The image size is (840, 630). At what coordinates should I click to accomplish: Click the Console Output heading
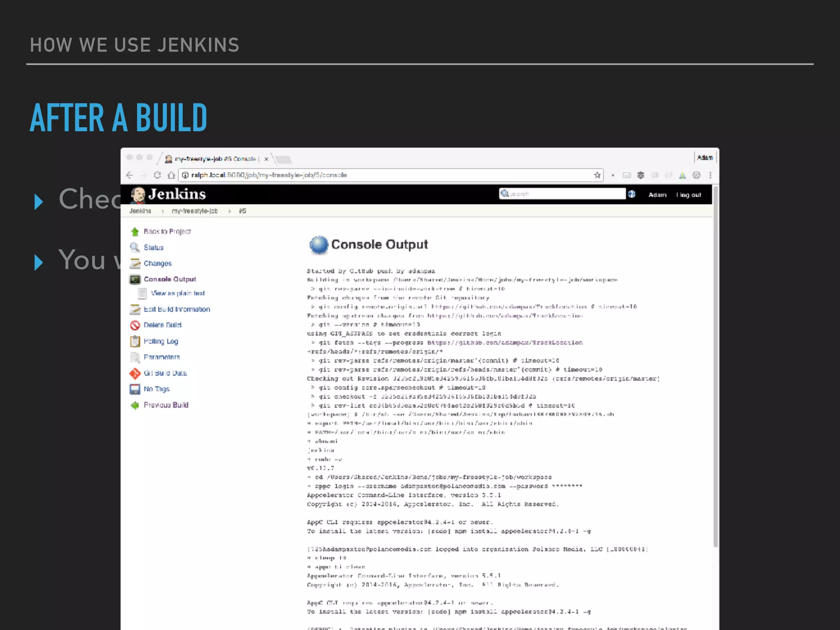point(379,244)
